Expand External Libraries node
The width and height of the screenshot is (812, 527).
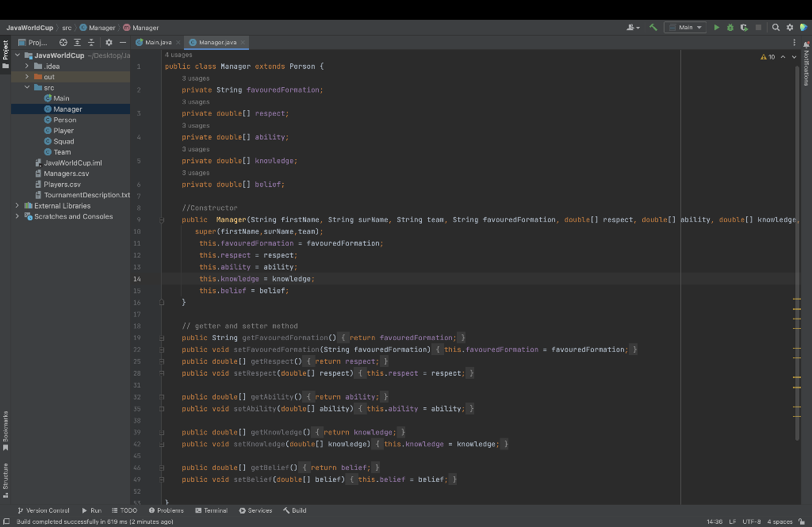point(17,205)
